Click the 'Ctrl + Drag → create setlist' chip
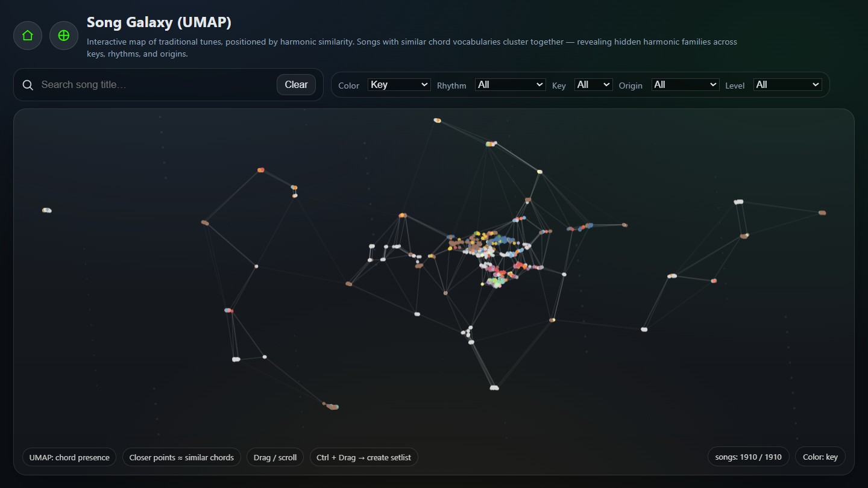This screenshot has width=868, height=488. (x=363, y=457)
